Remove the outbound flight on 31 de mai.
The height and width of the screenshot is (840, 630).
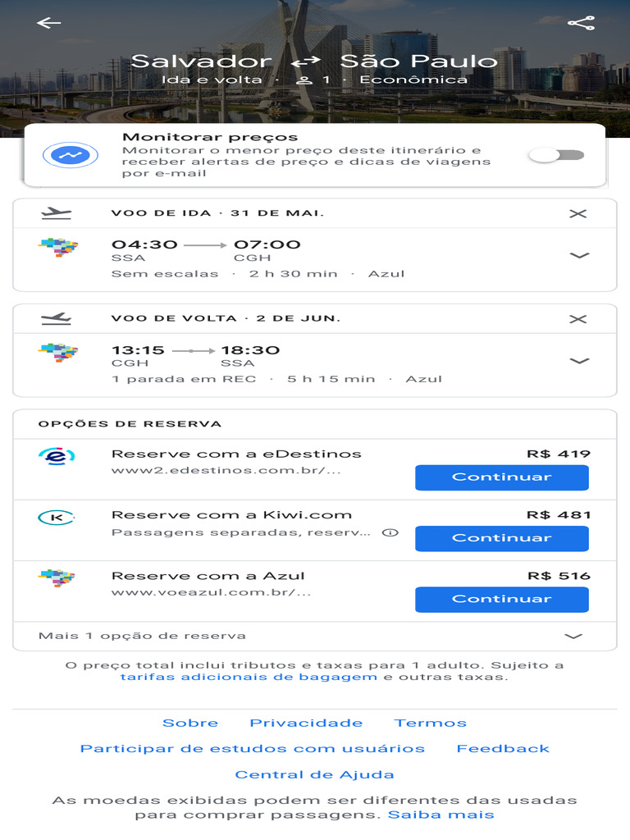tap(578, 213)
